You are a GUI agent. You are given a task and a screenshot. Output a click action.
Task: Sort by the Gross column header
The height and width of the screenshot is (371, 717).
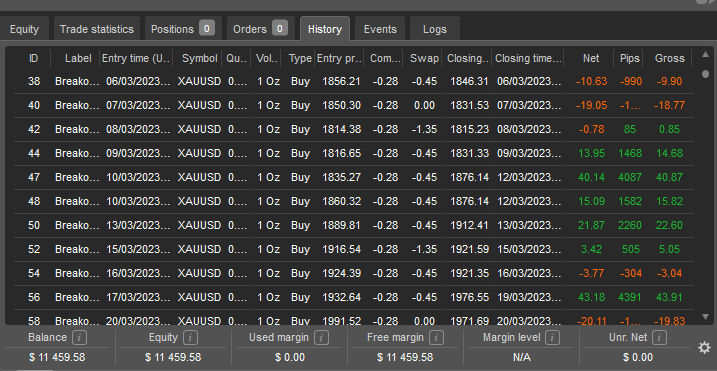point(669,58)
